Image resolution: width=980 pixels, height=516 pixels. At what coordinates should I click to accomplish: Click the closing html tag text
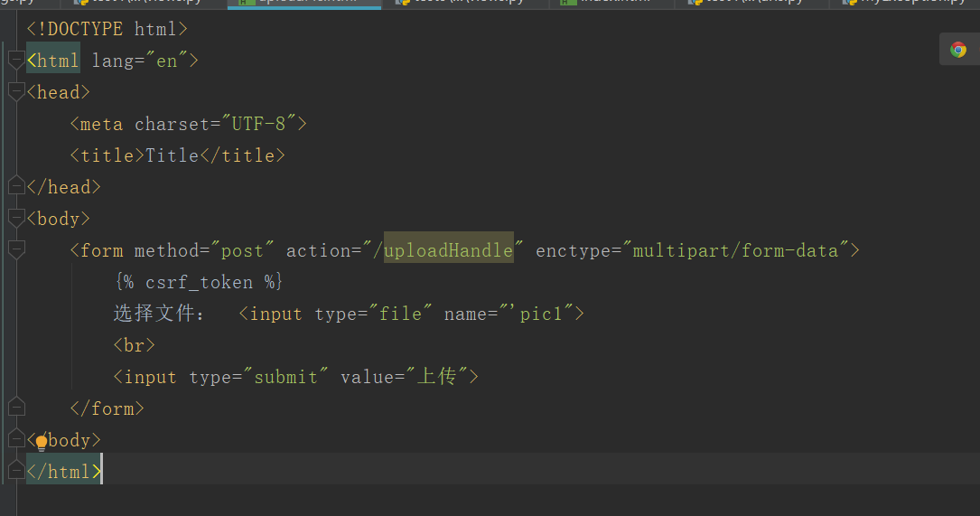click(64, 471)
